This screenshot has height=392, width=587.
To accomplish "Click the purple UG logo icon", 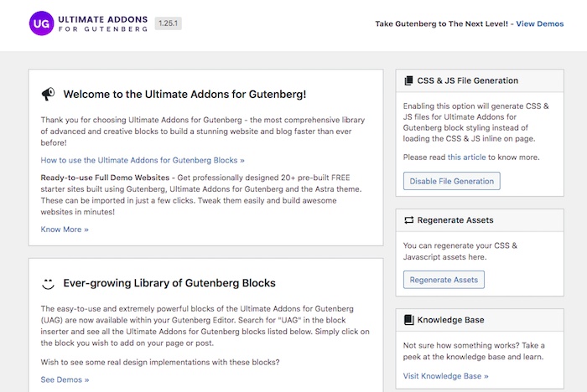I will [x=42, y=23].
